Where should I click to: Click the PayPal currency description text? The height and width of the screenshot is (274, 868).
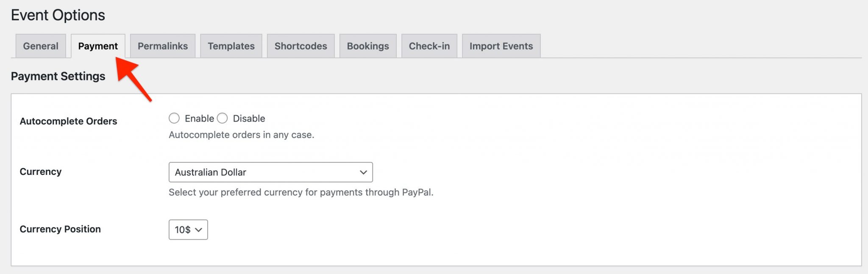click(301, 192)
